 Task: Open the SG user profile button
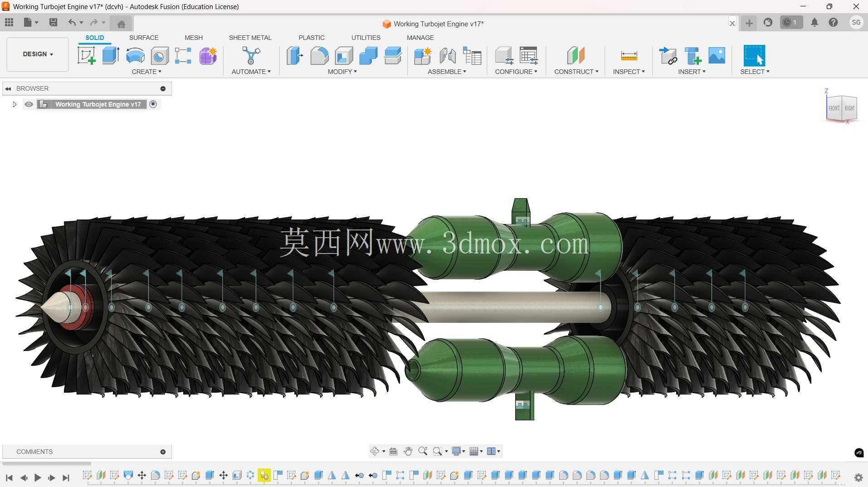(856, 22)
